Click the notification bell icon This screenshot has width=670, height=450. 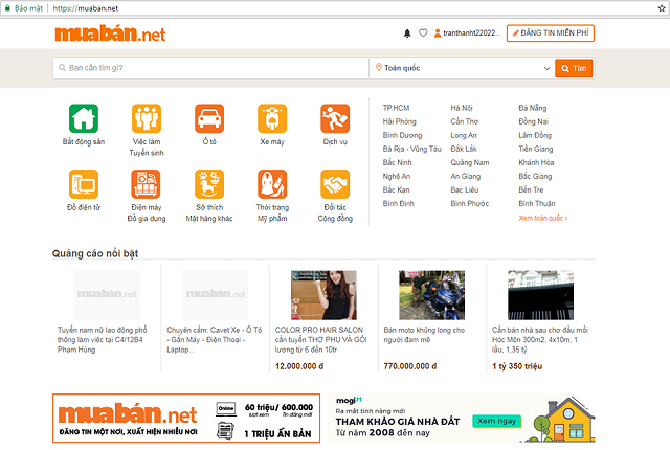[x=407, y=33]
